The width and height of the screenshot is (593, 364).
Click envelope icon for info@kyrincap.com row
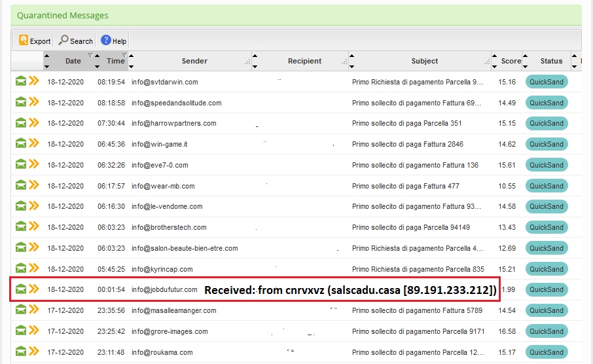(x=21, y=268)
